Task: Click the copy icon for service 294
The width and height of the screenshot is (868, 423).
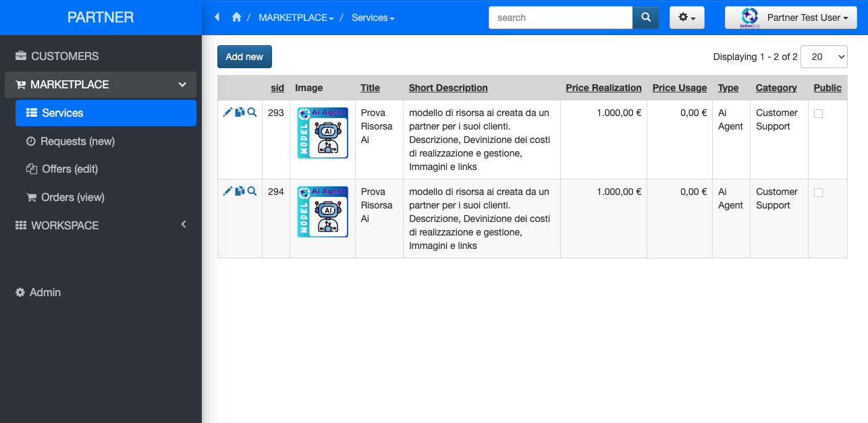Action: (240, 192)
